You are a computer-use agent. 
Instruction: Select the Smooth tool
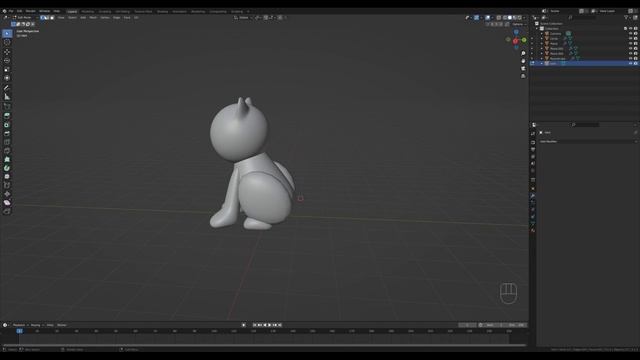pyautogui.click(x=7, y=176)
